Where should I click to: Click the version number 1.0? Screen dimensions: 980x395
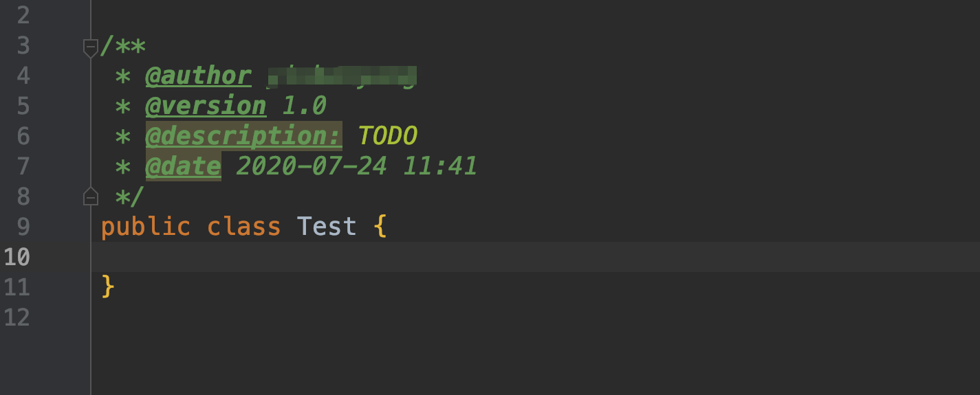[x=304, y=106]
